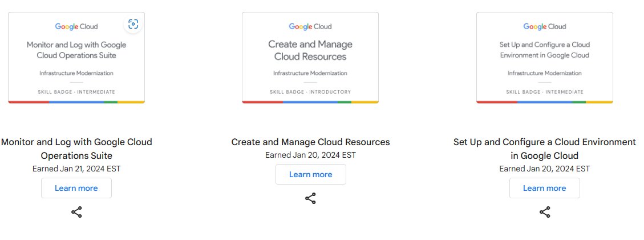This screenshot has width=644, height=240.
Task: Click 'Infrastructure Modernization' on Create and Manage card
Action: (310, 73)
